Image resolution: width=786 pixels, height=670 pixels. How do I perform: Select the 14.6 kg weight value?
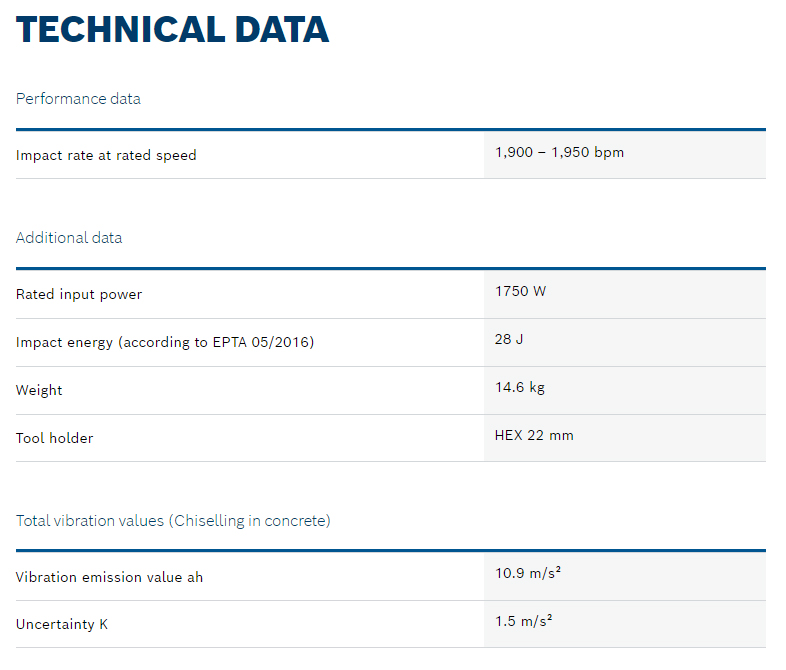click(x=520, y=388)
